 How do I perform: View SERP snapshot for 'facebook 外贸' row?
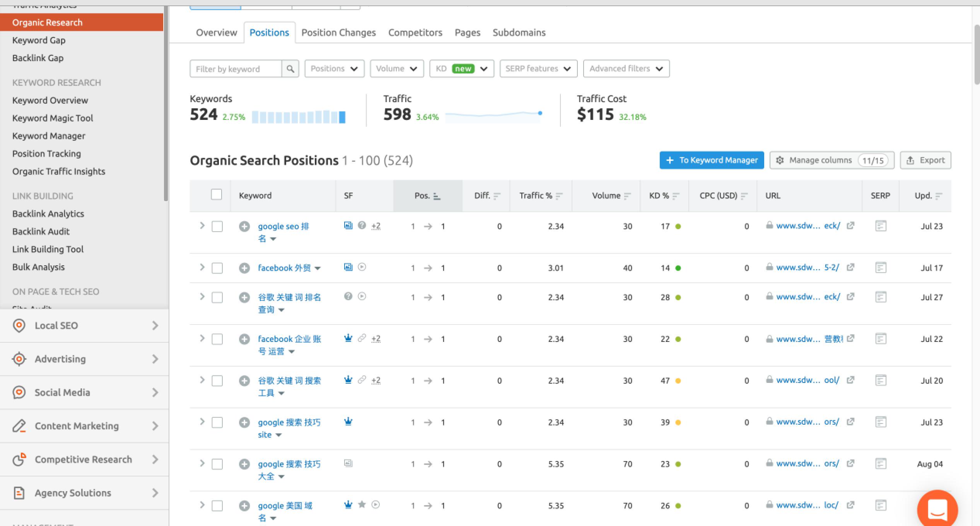pyautogui.click(x=881, y=268)
